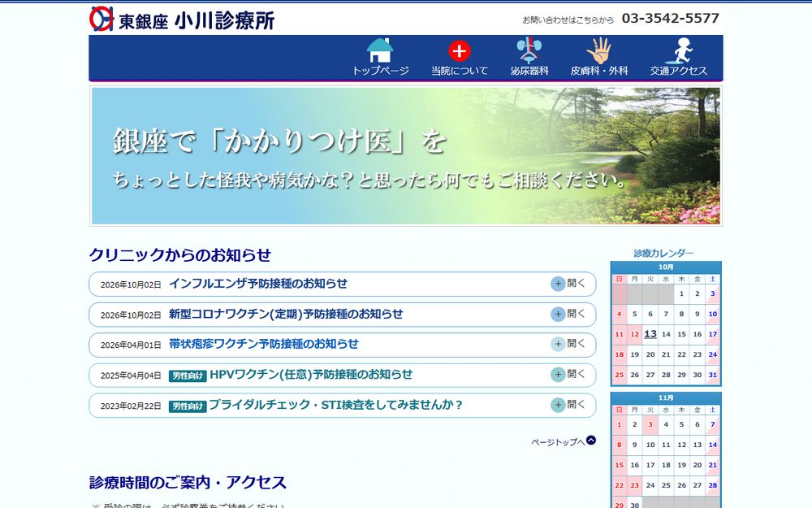Click the ブライダルチェック・STI検査 title
Screen dimensions: 812x508
(335, 405)
